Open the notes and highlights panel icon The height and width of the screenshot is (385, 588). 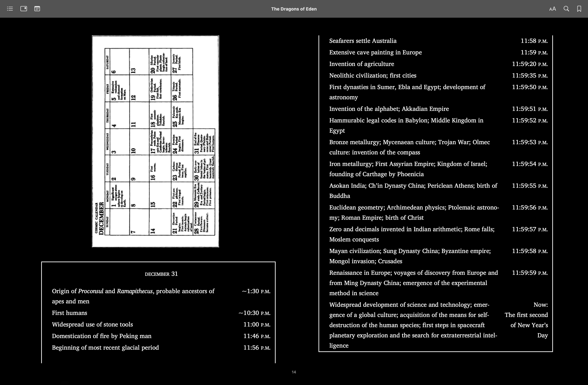(x=37, y=9)
